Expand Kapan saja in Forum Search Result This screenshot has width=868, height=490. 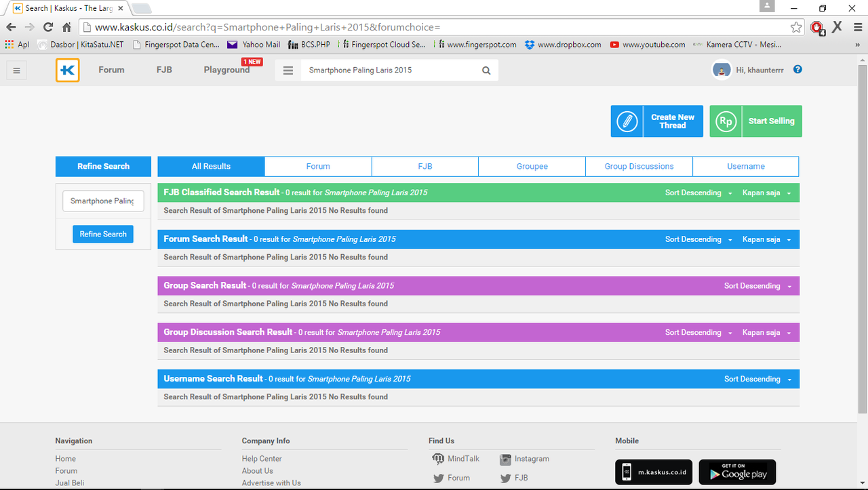(x=766, y=239)
